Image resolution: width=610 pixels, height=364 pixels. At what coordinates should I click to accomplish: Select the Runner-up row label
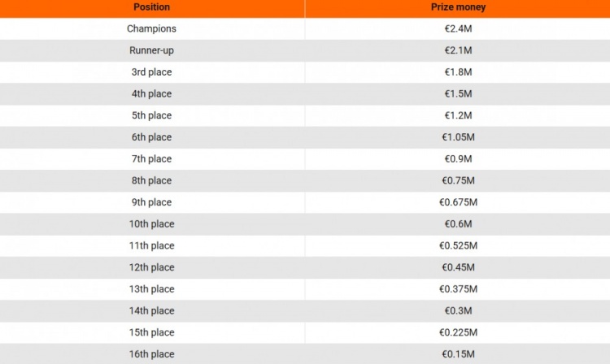(x=152, y=50)
